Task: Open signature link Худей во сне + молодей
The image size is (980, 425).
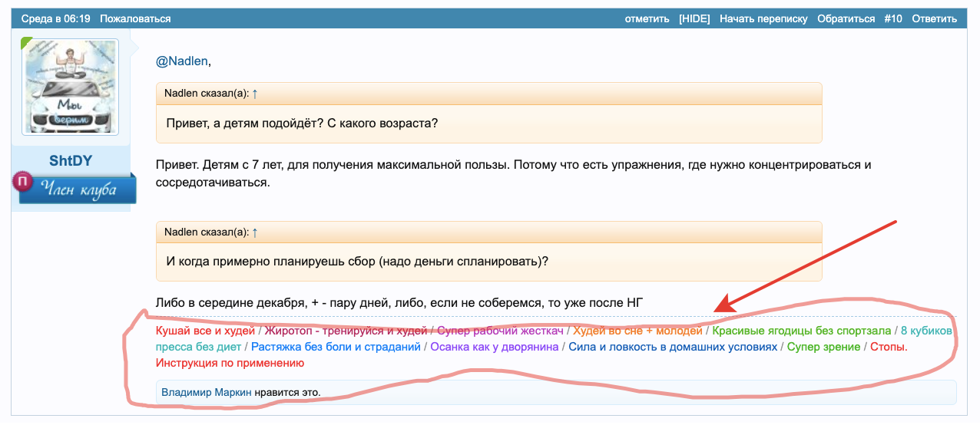Action: point(637,331)
